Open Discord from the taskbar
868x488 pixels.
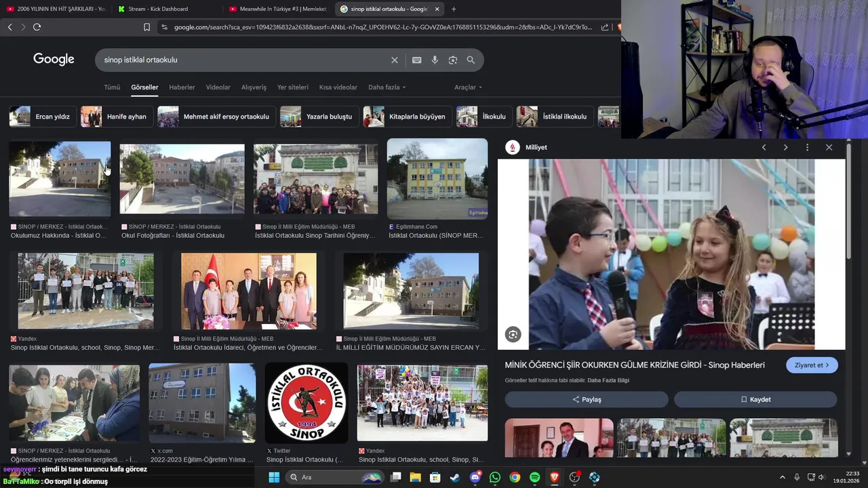click(x=475, y=477)
